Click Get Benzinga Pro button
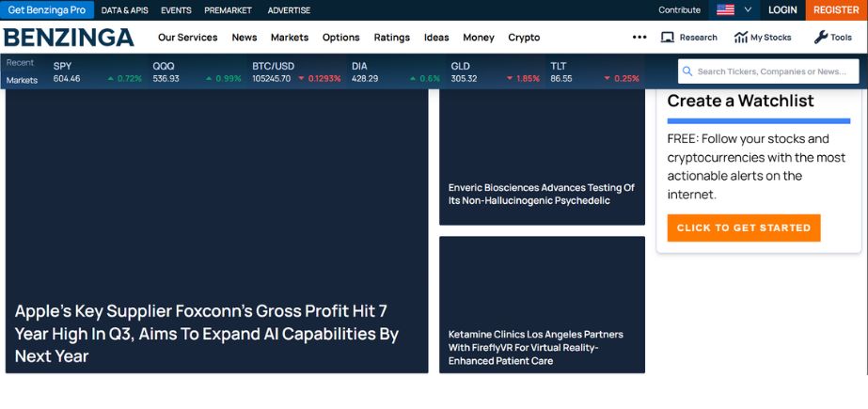 47,10
